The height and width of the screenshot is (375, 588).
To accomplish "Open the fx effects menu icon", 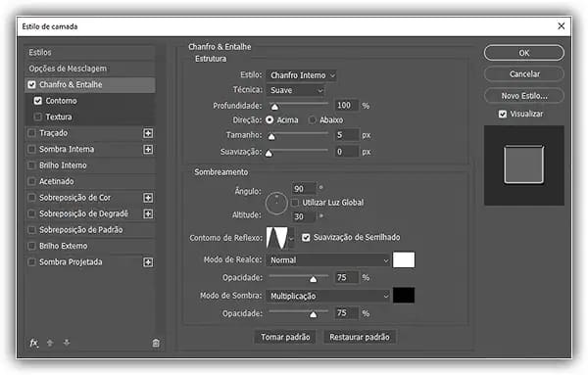I will click(x=33, y=343).
